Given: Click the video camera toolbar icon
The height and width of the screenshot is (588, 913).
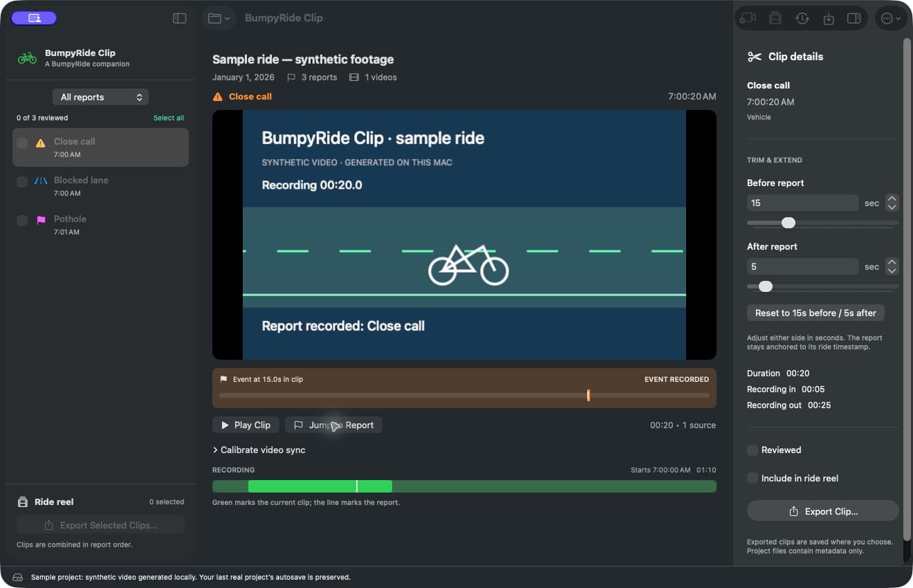Looking at the screenshot, I should [x=748, y=18].
